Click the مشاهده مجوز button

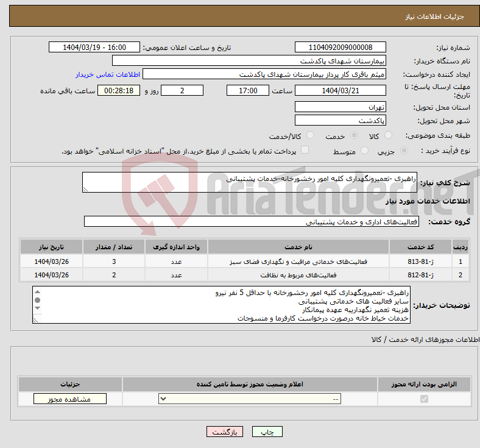70,399
